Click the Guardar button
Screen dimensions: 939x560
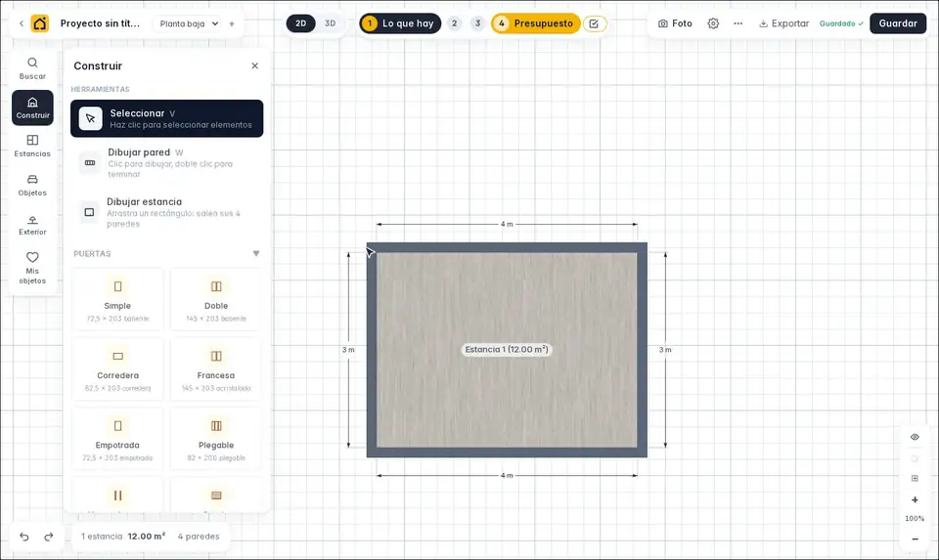tap(898, 23)
